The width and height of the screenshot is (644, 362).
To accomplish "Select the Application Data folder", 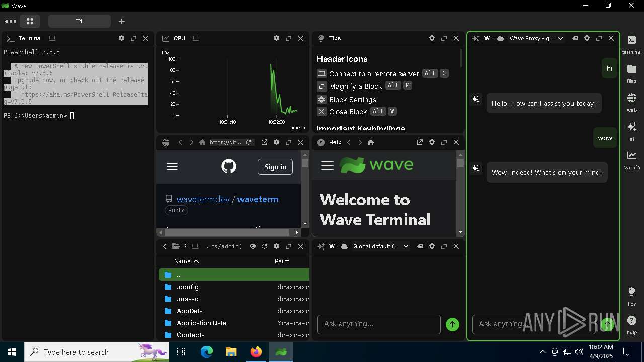I will coord(234,323).
